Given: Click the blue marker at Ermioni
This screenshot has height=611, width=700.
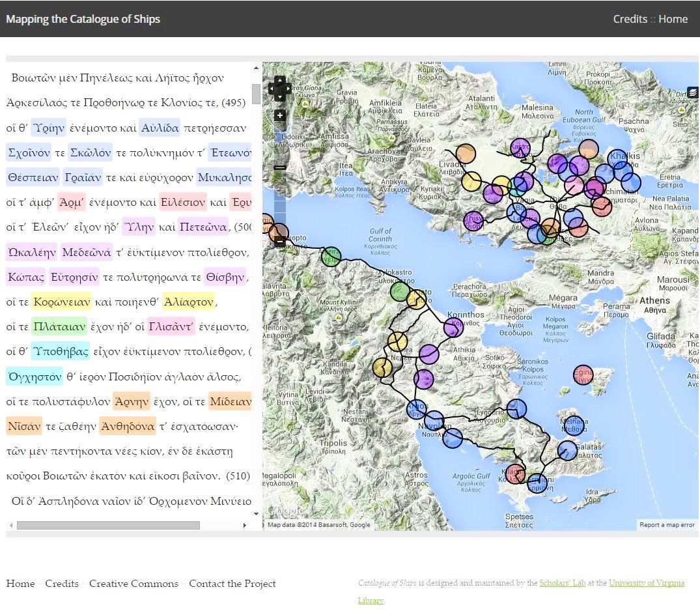Looking at the screenshot, I should 537,483.
